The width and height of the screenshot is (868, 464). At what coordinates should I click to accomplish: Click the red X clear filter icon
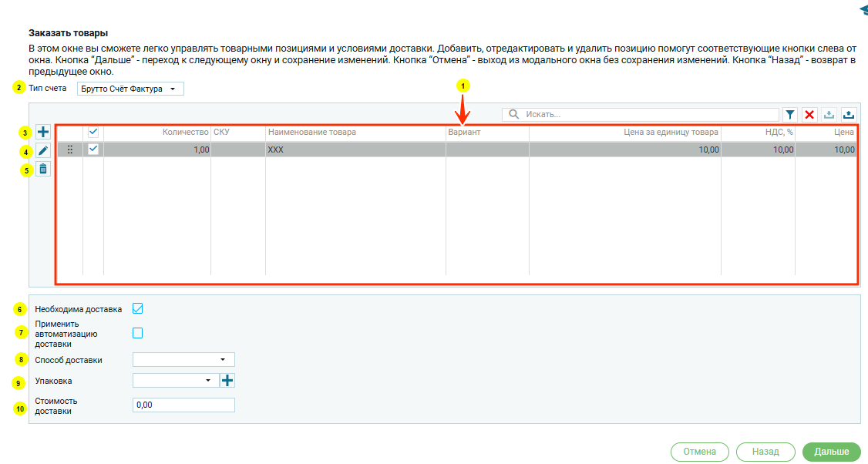pos(809,114)
